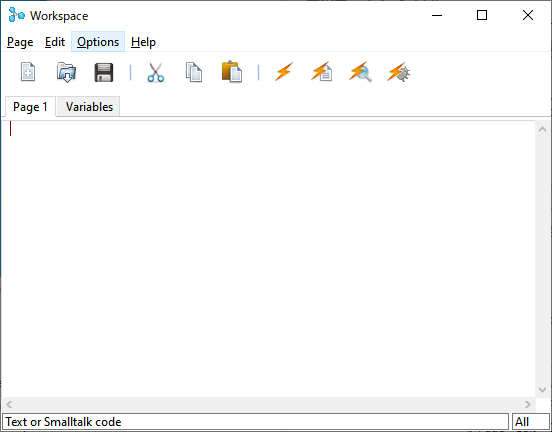
Task: Click the lightning-with-magnifier Inspect It icon
Action: (360, 72)
